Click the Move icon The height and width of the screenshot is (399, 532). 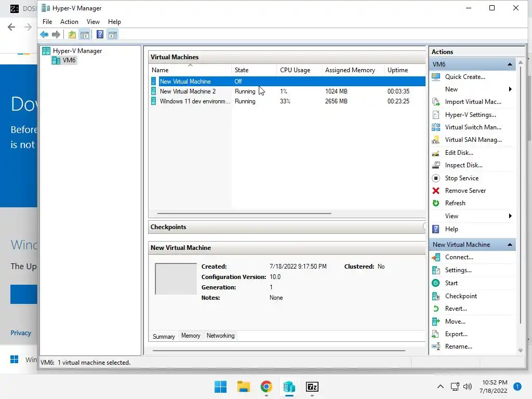pyautogui.click(x=436, y=321)
